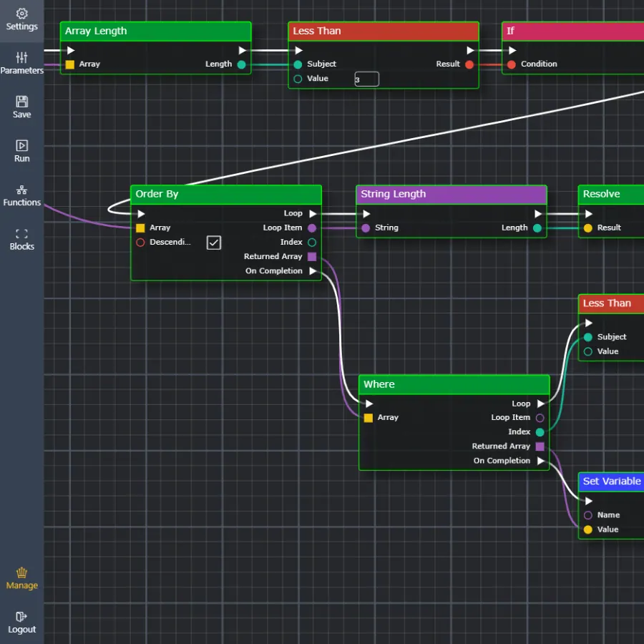Open the Settings sidebar item
Screen dimensions: 644x644
click(21, 20)
